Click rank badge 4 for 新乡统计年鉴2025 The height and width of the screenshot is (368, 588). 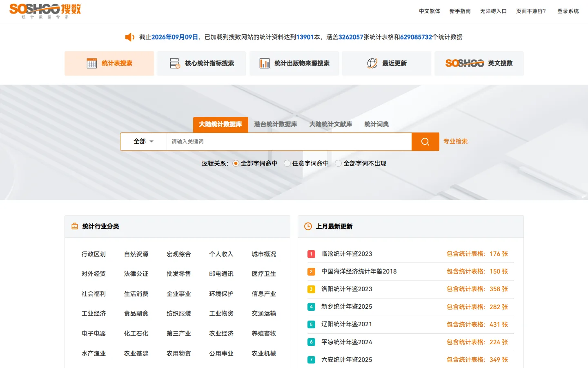point(311,307)
